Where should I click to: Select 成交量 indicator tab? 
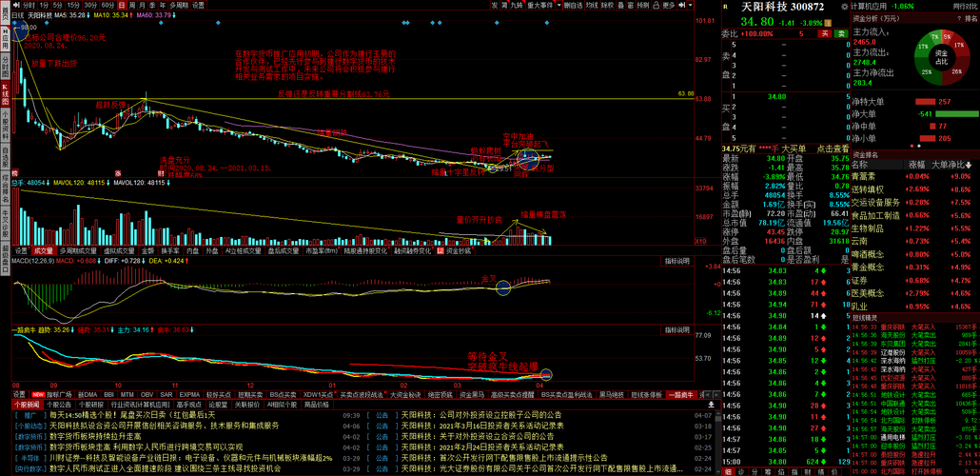[44, 250]
